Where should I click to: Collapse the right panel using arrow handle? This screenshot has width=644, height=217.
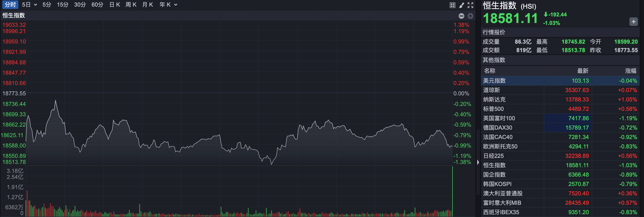coord(478,162)
